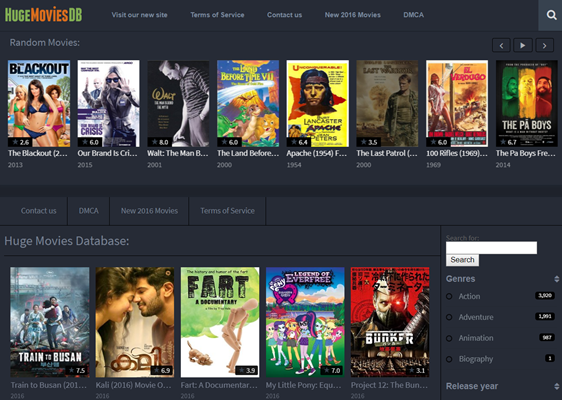Select Terms of Service tab in secondary menu
562x400 pixels.
(227, 211)
